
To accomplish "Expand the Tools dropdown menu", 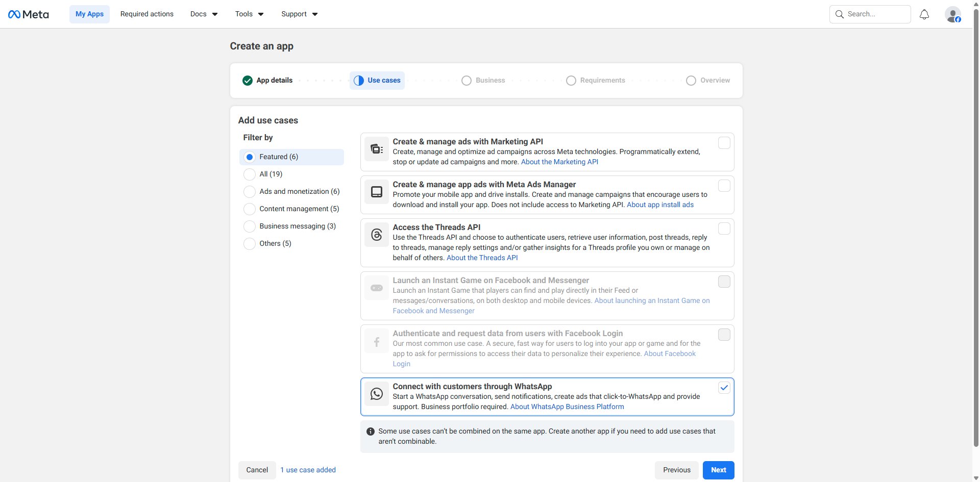I will click(x=250, y=14).
